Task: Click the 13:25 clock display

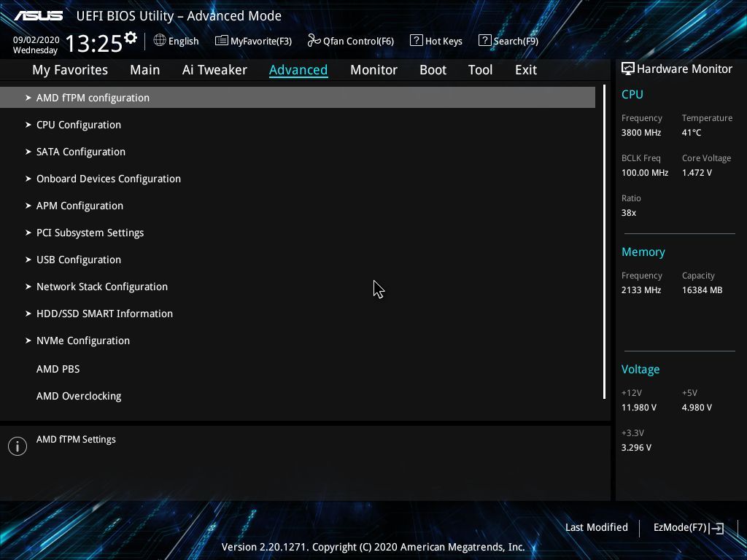Action: (94, 43)
